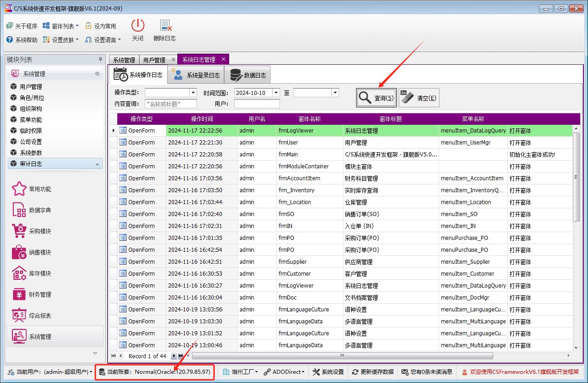Switch to the 系统登录日志 tab
The width and height of the screenshot is (588, 383).
(x=196, y=75)
